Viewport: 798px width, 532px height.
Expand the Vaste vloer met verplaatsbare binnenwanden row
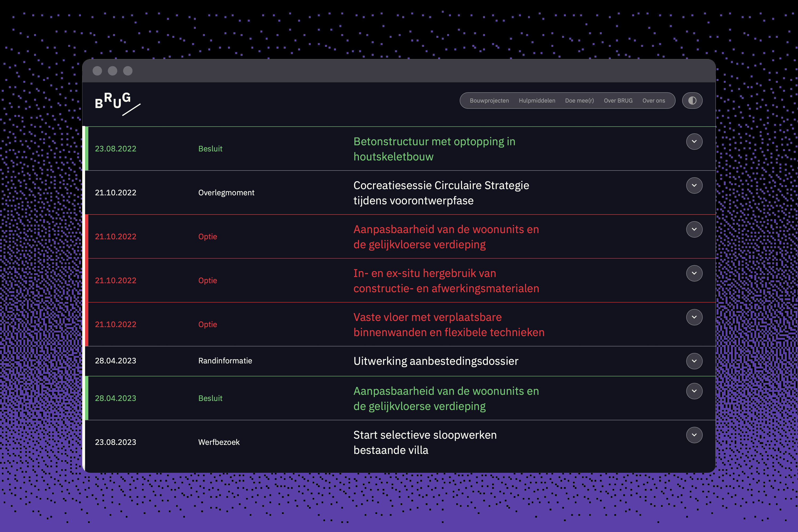click(x=694, y=317)
